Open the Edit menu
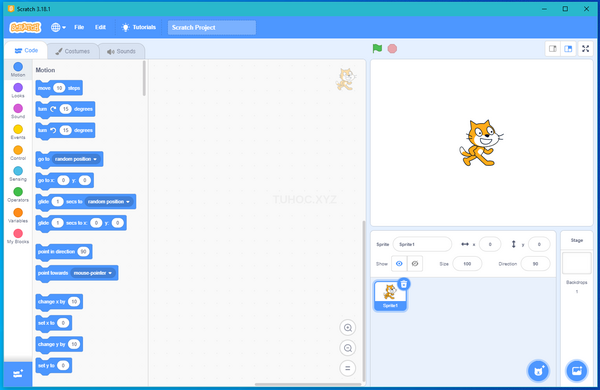Image resolution: width=600 pixels, height=390 pixels. click(x=100, y=27)
